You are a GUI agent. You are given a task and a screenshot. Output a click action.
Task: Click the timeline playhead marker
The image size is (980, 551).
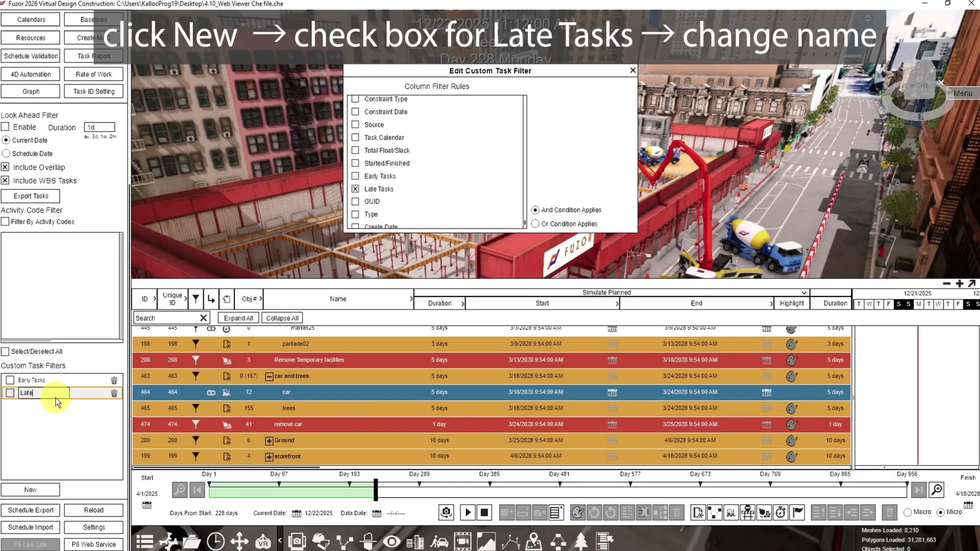pyautogui.click(x=376, y=490)
